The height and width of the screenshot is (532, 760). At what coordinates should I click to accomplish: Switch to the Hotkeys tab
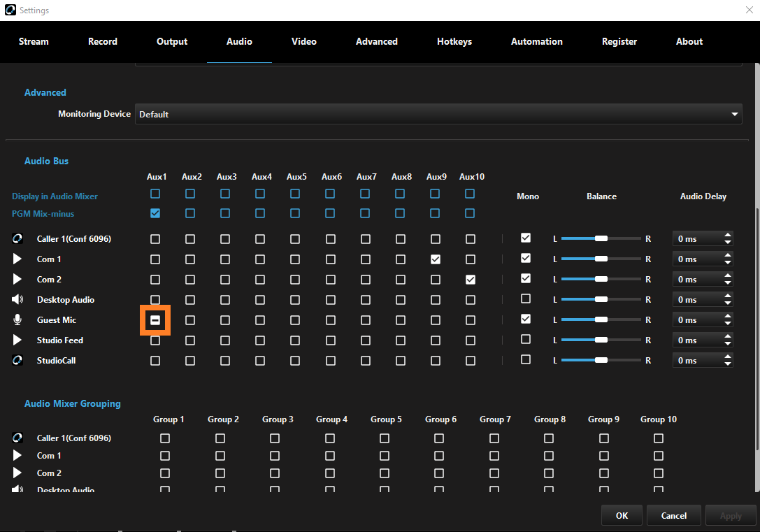pos(454,42)
